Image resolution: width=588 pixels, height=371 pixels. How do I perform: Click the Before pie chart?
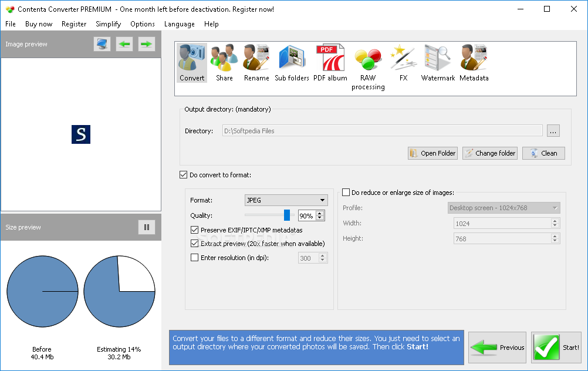[42, 292]
